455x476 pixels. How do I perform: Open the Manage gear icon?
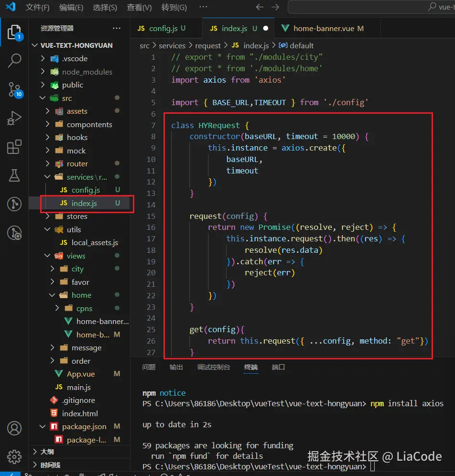point(14,456)
